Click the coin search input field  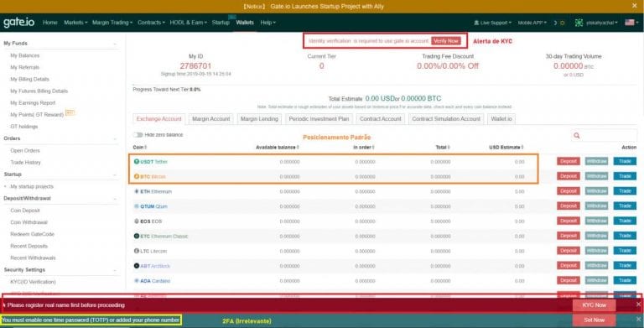click(x=604, y=135)
